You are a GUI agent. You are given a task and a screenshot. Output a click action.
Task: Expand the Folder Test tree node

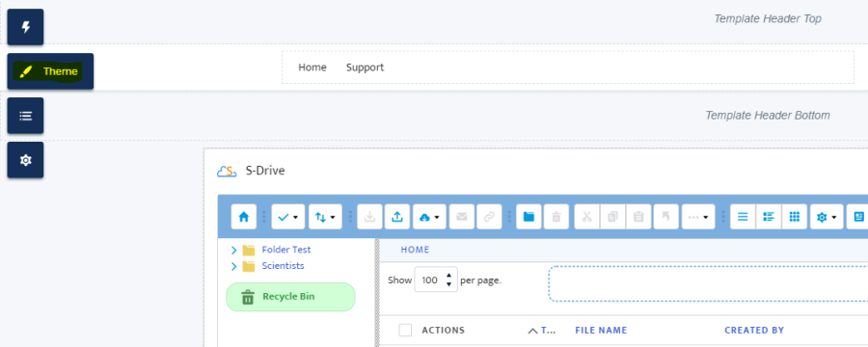234,251
